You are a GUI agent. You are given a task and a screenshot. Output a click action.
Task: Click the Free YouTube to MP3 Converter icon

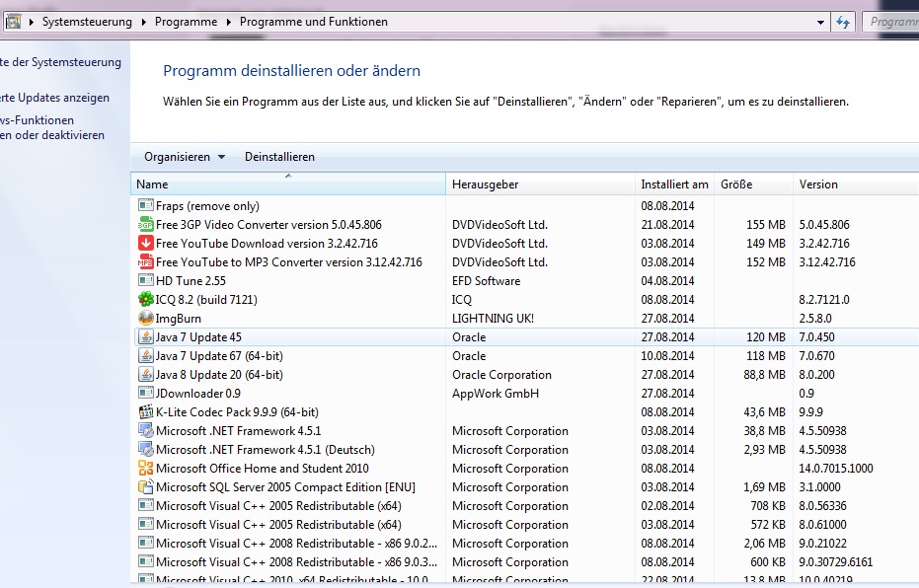pyautogui.click(x=145, y=261)
